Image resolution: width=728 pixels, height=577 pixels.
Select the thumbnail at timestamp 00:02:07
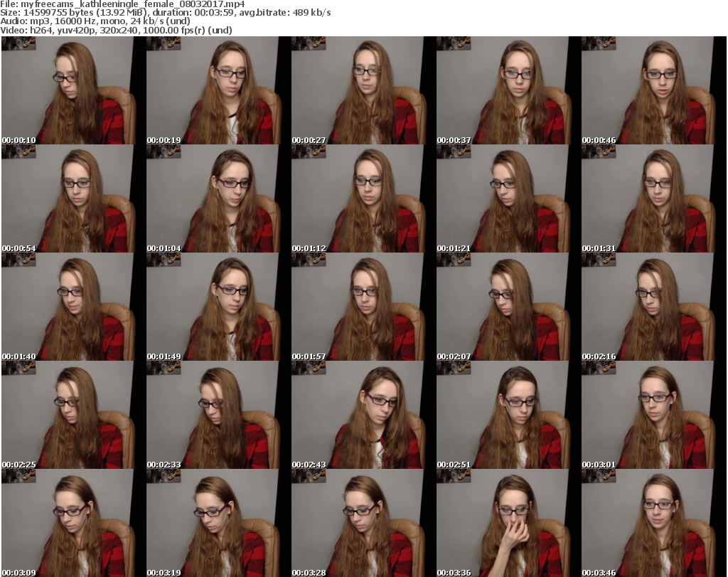tap(508, 307)
